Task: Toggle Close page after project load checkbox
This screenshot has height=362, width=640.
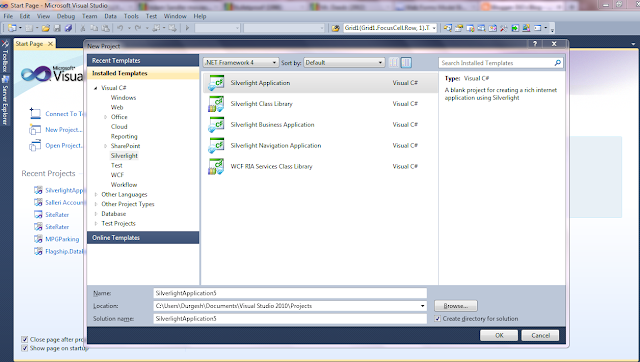Action: 24,339
